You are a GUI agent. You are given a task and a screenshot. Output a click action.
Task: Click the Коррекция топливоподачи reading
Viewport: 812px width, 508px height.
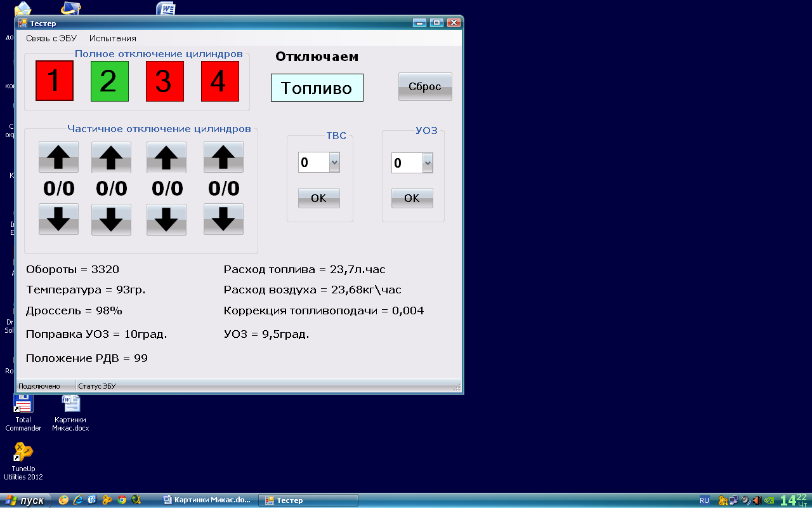click(324, 311)
